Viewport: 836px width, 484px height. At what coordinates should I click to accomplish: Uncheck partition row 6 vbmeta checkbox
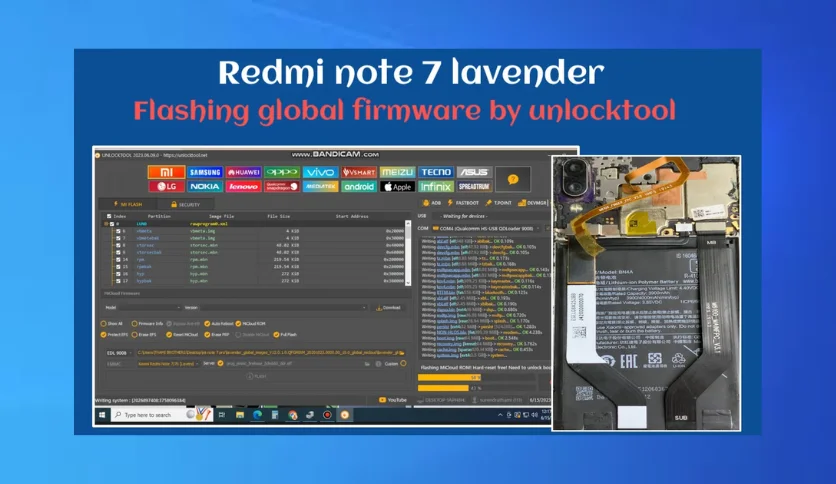pyautogui.click(x=118, y=231)
